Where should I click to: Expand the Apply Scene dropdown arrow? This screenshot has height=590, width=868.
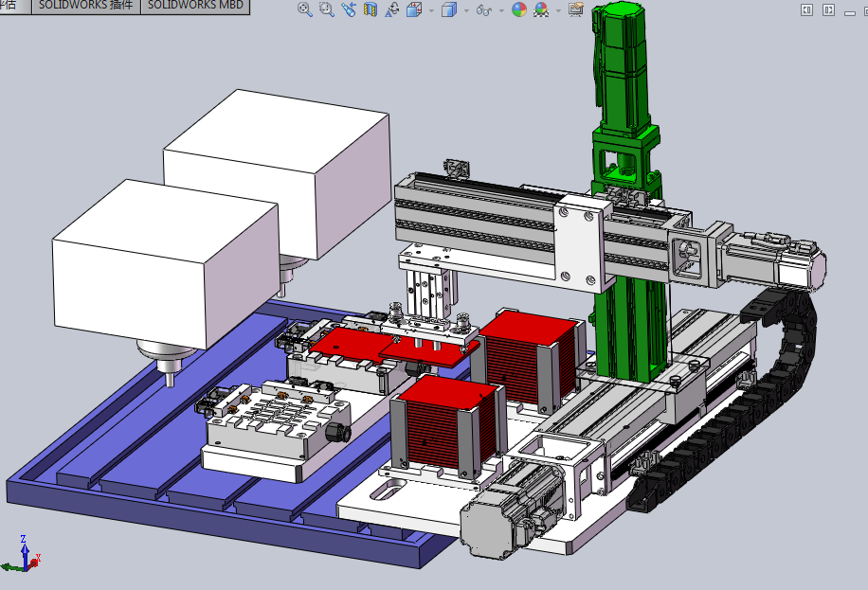(x=557, y=11)
